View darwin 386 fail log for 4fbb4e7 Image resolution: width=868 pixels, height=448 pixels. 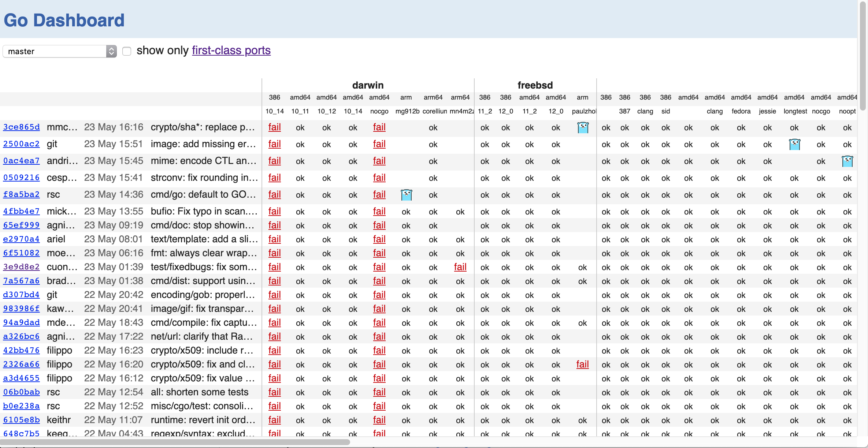point(274,211)
